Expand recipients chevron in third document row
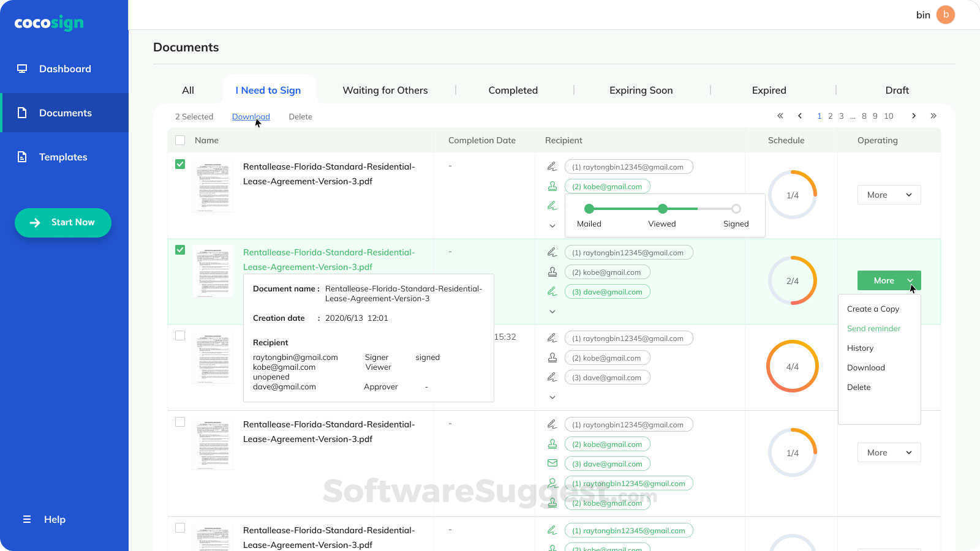The image size is (980, 551). point(552,397)
